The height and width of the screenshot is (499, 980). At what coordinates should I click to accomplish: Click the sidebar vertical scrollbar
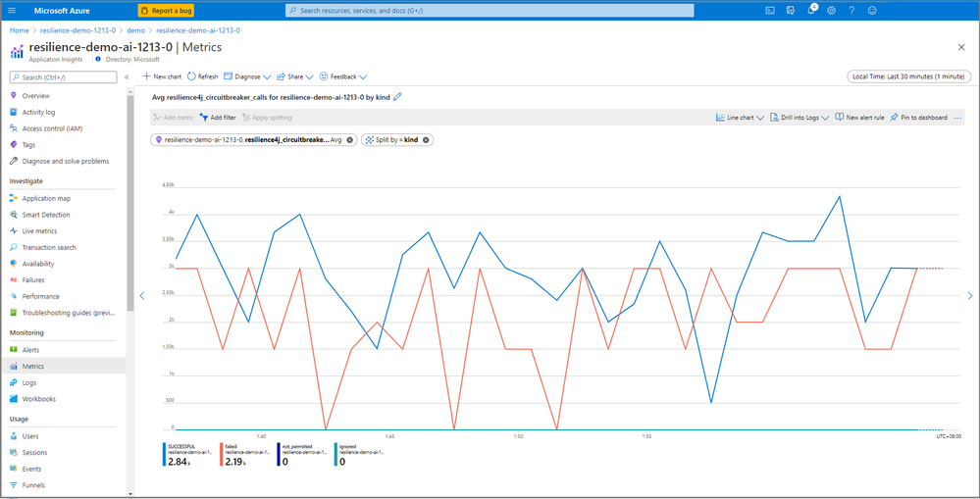(130, 203)
